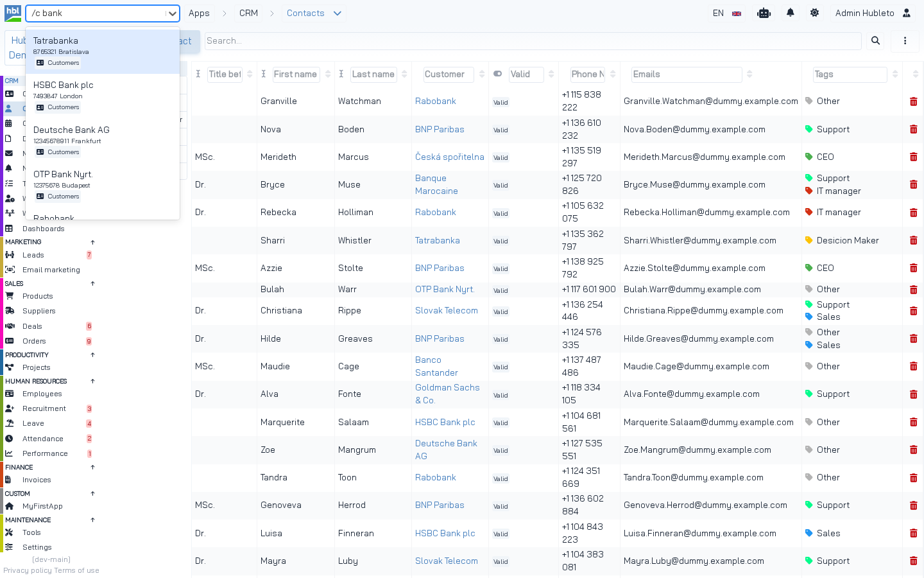This screenshot has height=578, width=924.
Task: Open Tools in the sidebar
Action: pyautogui.click(x=31, y=532)
